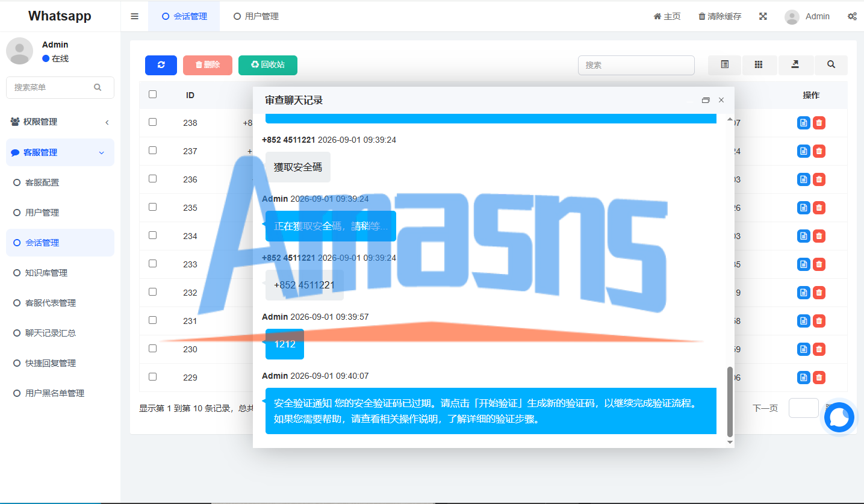Image resolution: width=864 pixels, height=504 pixels.
Task: View chat record for row 235
Action: [x=803, y=208]
